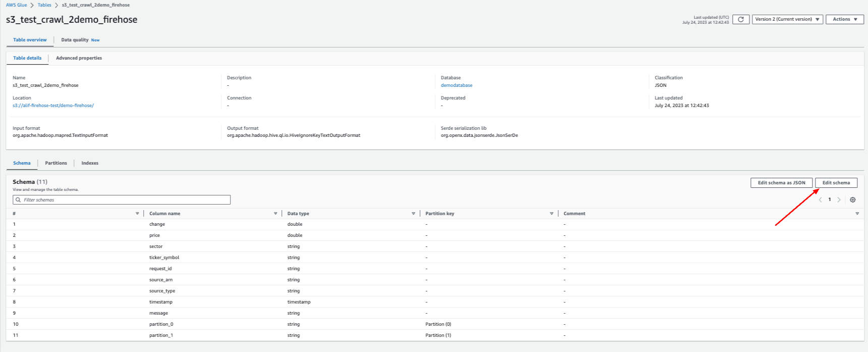Viewport: 868px width, 352px height.
Task: Select the Partitions tab
Action: [56, 163]
